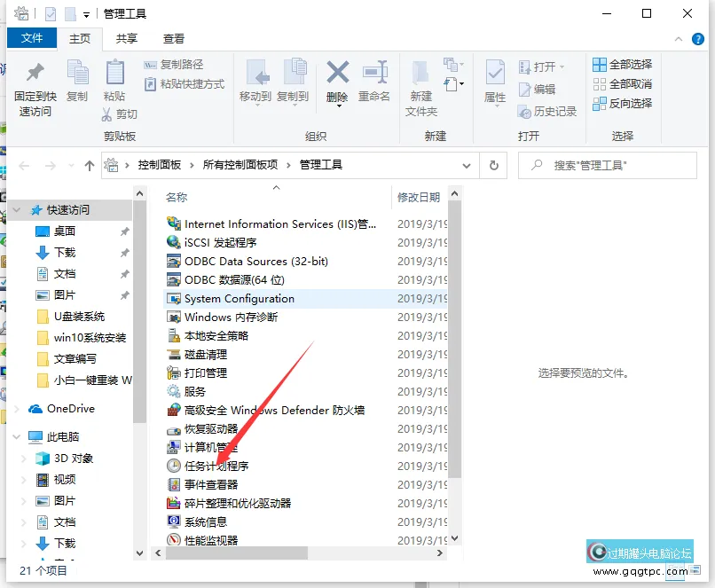This screenshot has height=588, width=715.
Task: Click the Rename (重命名) icon
Action: [374, 74]
